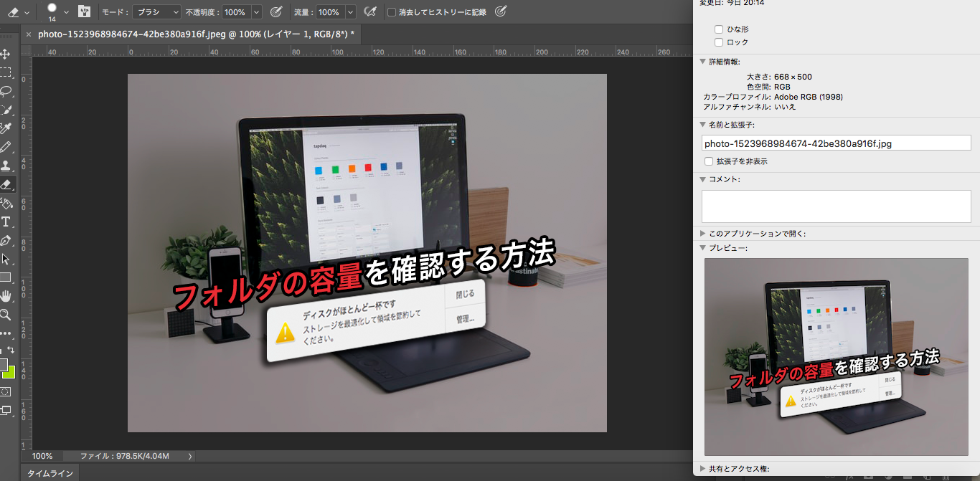Open the モード brush dropdown

pyautogui.click(x=156, y=12)
